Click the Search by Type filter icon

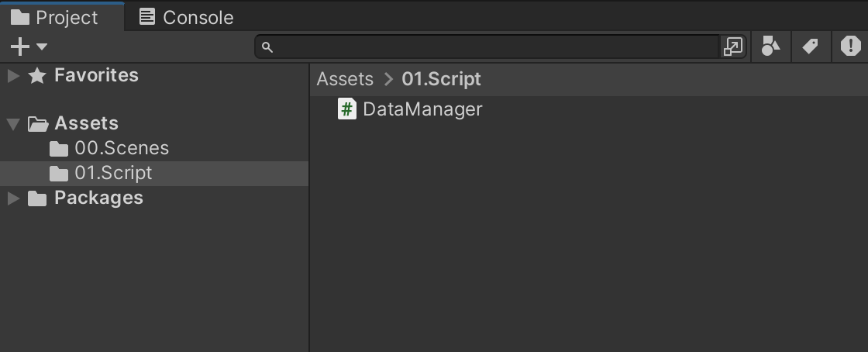click(771, 47)
